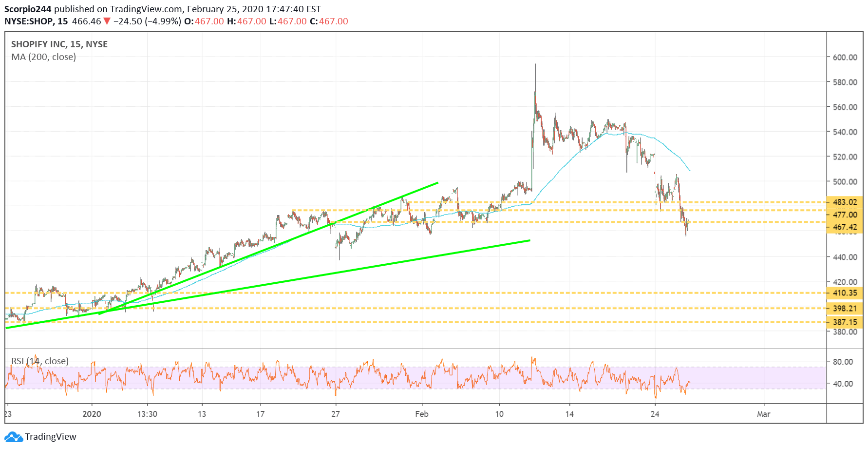Viewport: 868px width, 450px height.
Task: Click the Scorpio244 author name
Action: pyautogui.click(x=28, y=9)
